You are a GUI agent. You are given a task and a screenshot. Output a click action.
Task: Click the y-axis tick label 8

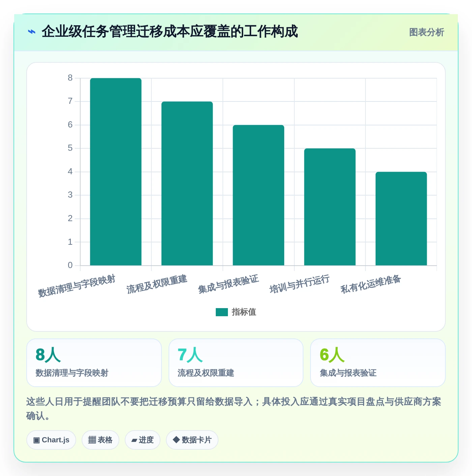(x=70, y=78)
